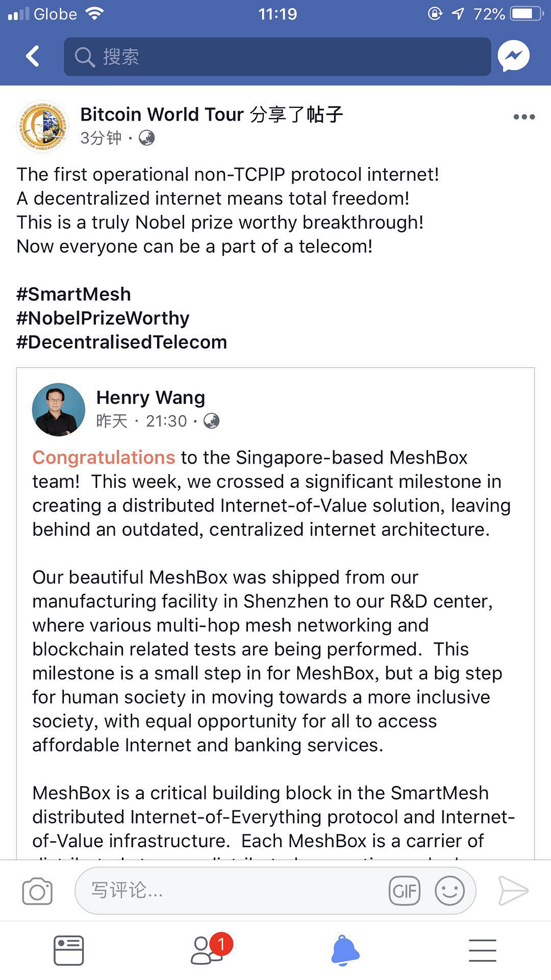Open the hamburger menu tab
The height and width of the screenshot is (980, 551).
point(483,950)
